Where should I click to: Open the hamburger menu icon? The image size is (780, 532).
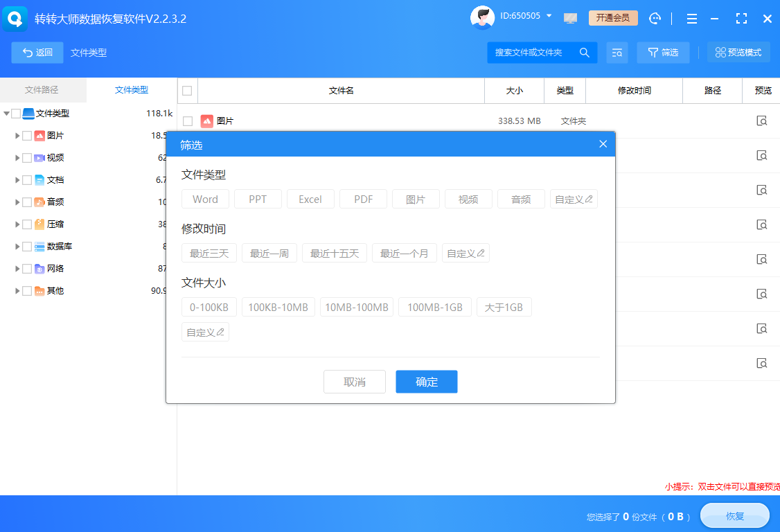(691, 18)
